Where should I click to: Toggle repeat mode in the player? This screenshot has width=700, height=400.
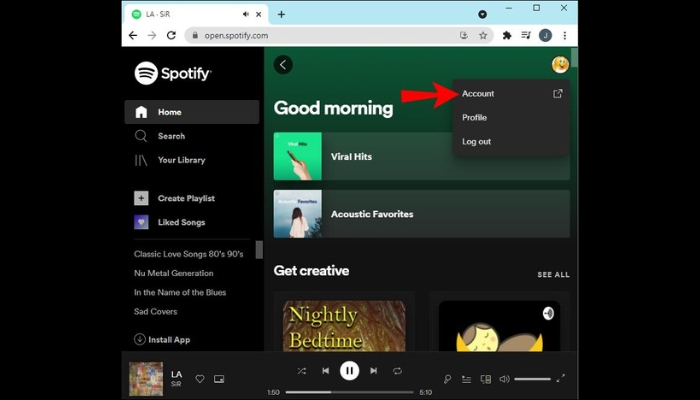[397, 371]
